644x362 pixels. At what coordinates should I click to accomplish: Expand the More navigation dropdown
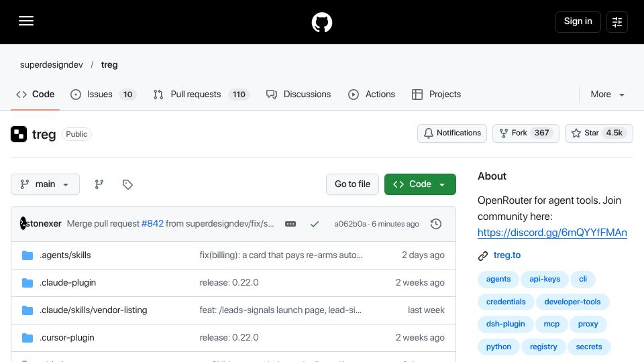(x=608, y=95)
